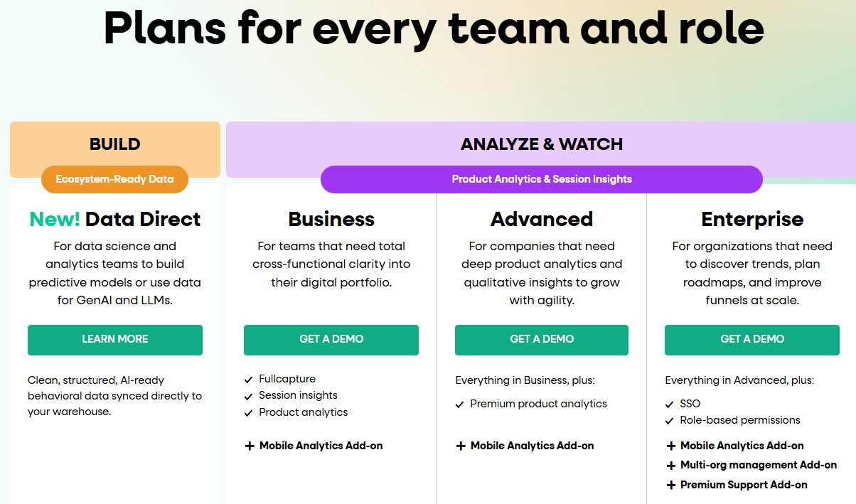Click the checkmark icon next to Premium product analytics
This screenshot has height=504, width=856.
point(459,404)
